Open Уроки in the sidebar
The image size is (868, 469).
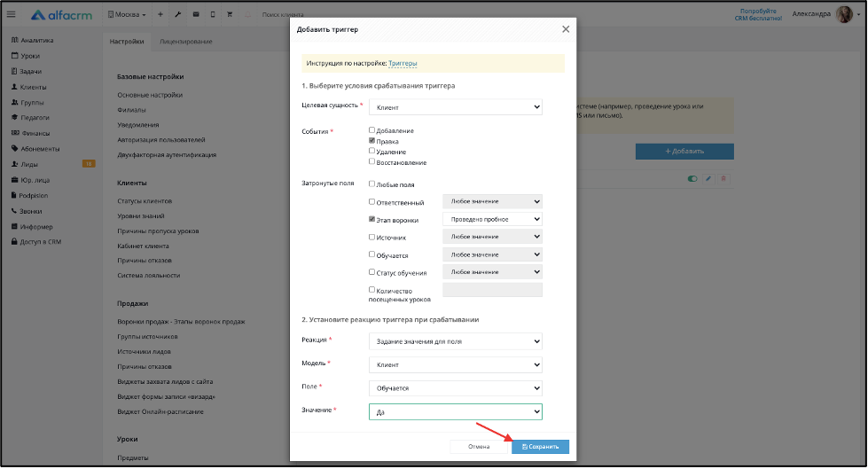coord(26,56)
